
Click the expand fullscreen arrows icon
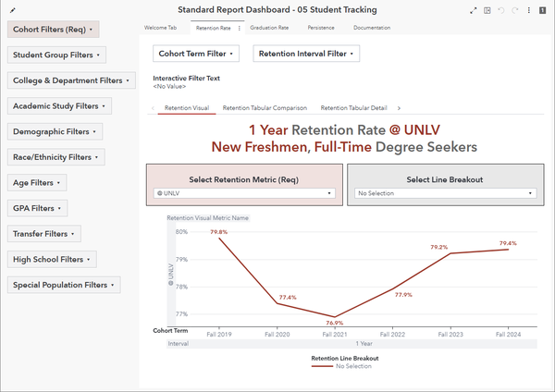(474, 10)
